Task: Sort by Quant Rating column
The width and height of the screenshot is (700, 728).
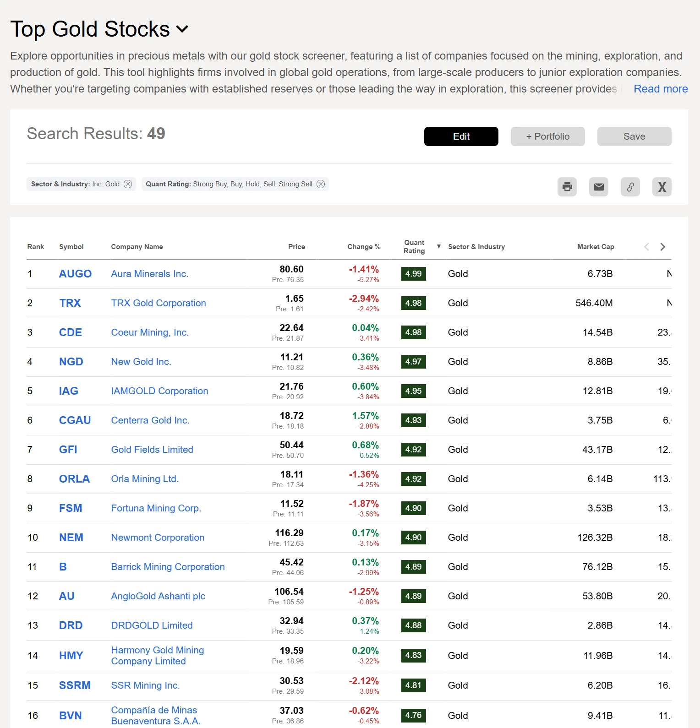Action: click(x=414, y=247)
